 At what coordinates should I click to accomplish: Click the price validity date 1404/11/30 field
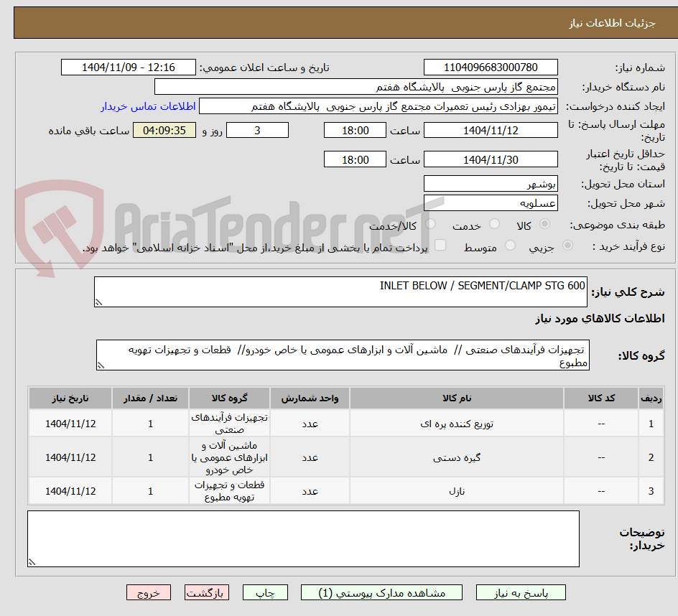(491, 159)
